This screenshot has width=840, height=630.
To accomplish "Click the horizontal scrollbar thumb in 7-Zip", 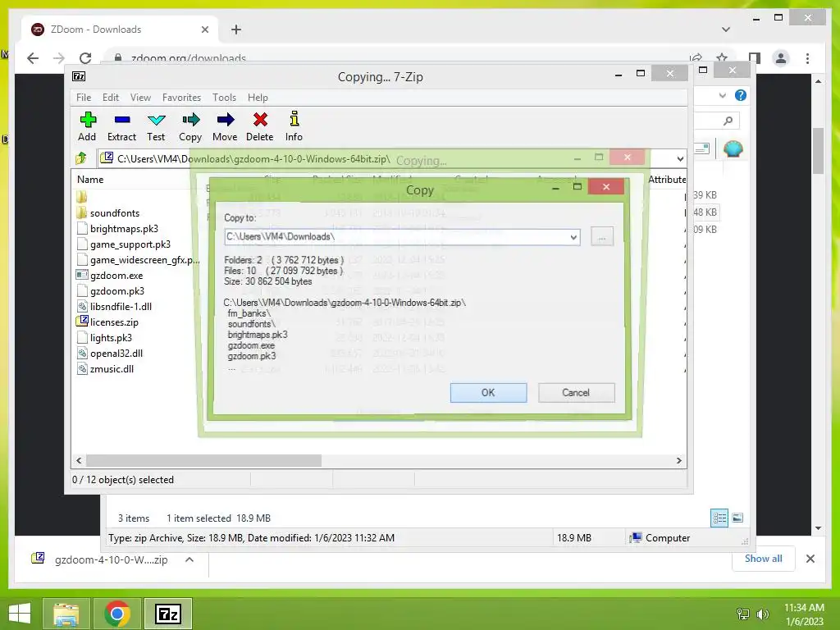I will (x=203, y=461).
